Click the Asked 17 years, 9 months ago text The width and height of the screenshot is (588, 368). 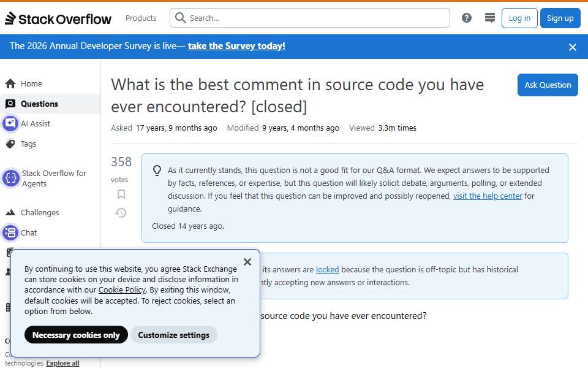tap(164, 128)
